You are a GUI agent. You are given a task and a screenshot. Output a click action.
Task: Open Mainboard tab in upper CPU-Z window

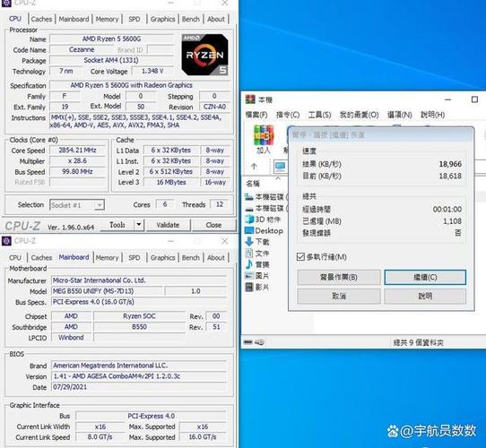(x=74, y=19)
